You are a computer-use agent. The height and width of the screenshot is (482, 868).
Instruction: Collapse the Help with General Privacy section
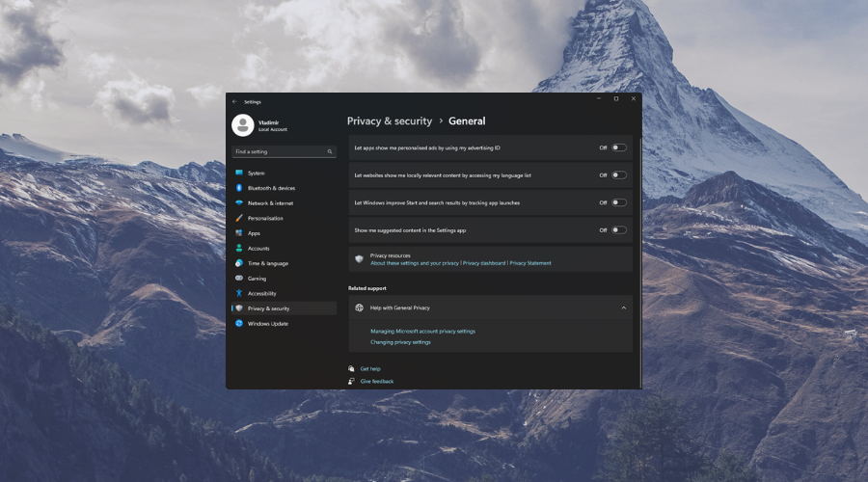pyautogui.click(x=623, y=308)
